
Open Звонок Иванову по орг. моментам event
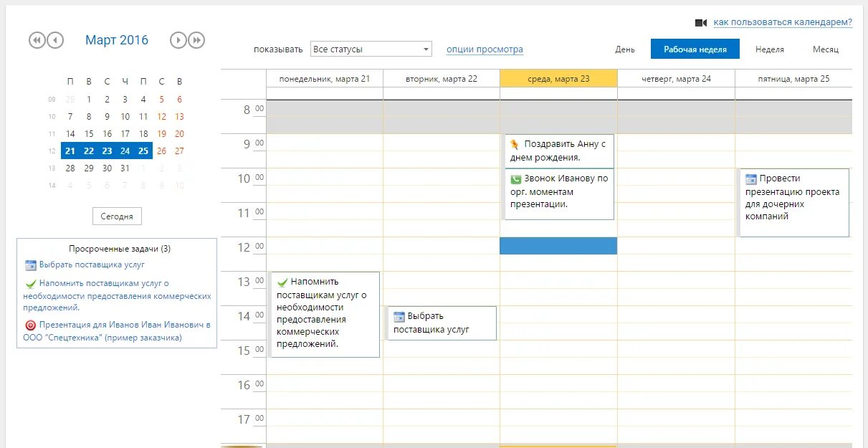click(559, 194)
